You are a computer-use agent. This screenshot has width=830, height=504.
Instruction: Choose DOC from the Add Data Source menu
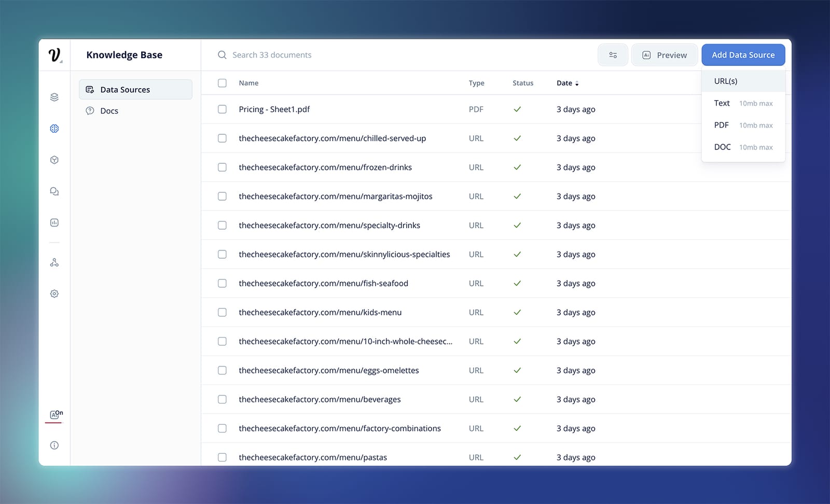pyautogui.click(x=743, y=147)
